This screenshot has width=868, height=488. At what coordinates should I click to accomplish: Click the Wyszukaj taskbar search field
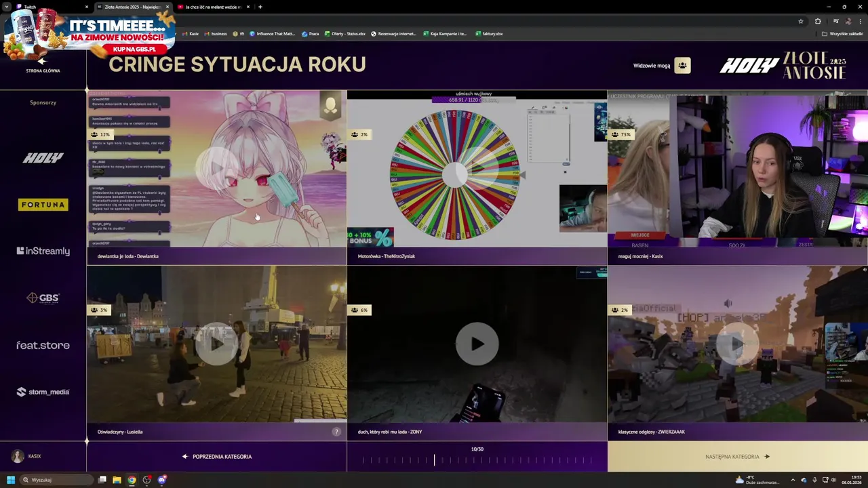[x=57, y=480]
